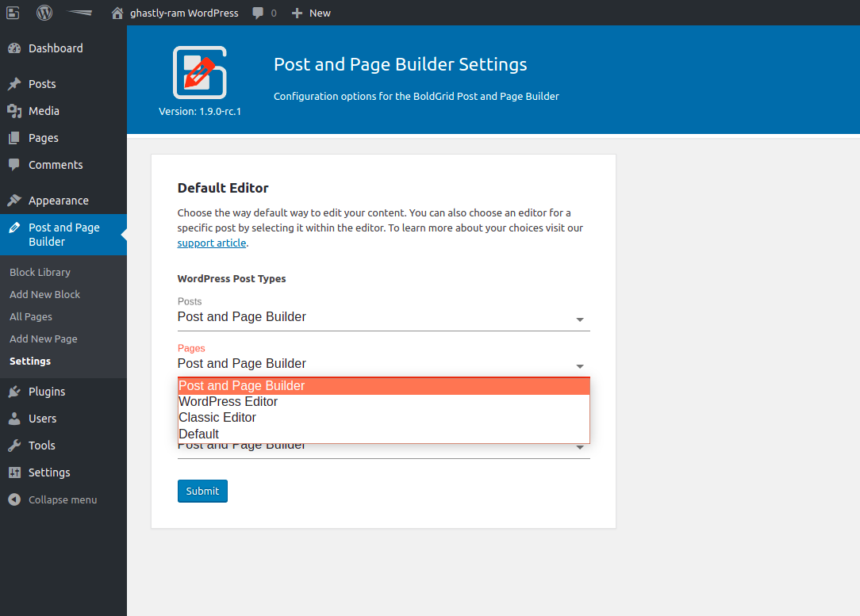
Task: Click the Appearance paintbrush icon
Action: [x=15, y=201]
